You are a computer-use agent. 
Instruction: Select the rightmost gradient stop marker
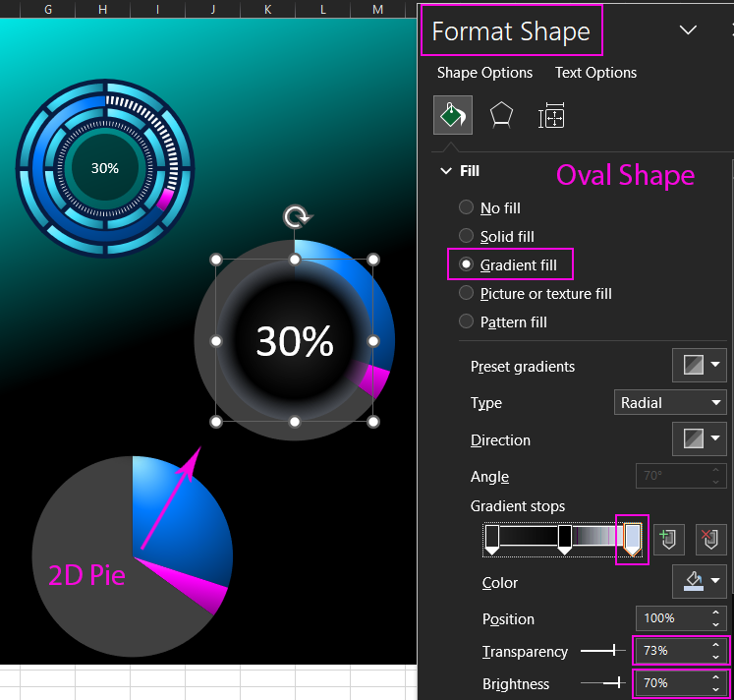click(x=633, y=539)
